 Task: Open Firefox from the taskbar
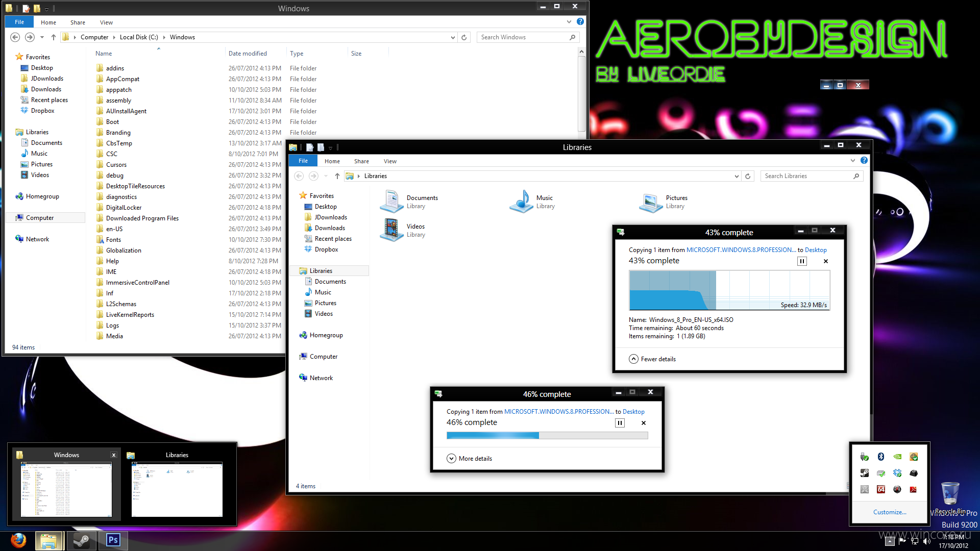pyautogui.click(x=18, y=540)
